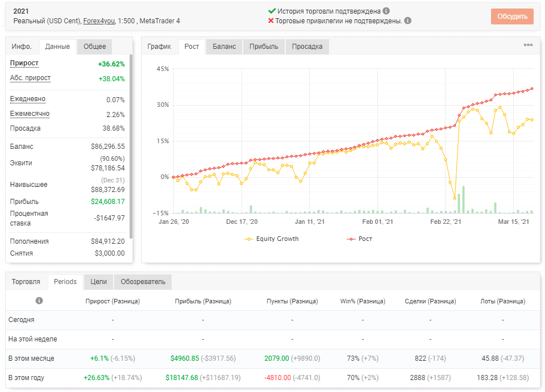Click the info icon in Periods table header
The height and width of the screenshot is (392, 545).
point(39,301)
